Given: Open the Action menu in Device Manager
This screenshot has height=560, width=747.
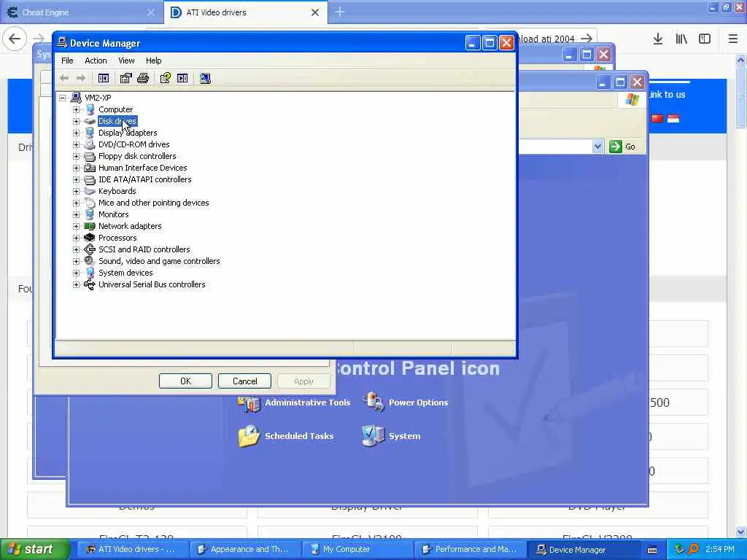Looking at the screenshot, I should [96, 61].
